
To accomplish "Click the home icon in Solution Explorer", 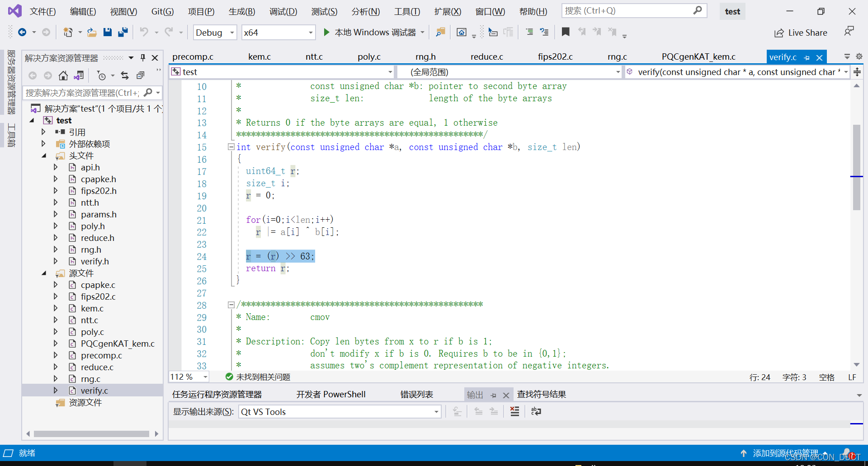I will (x=63, y=75).
